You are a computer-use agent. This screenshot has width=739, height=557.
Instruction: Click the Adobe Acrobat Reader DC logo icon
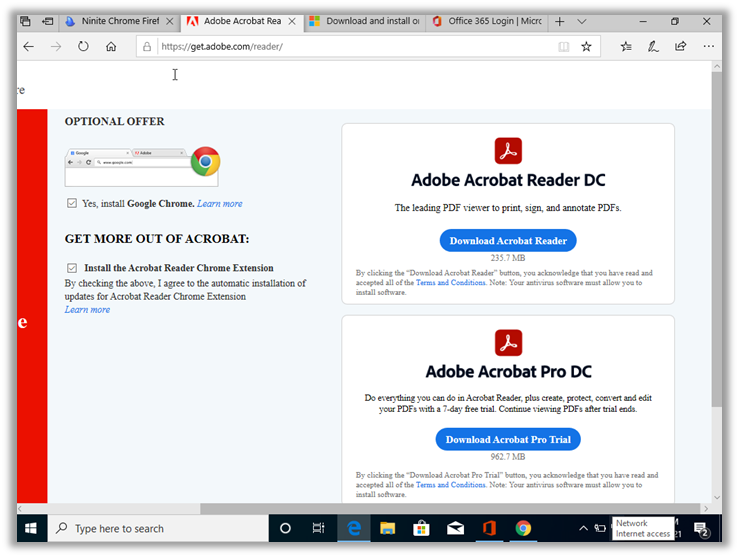[x=508, y=151]
